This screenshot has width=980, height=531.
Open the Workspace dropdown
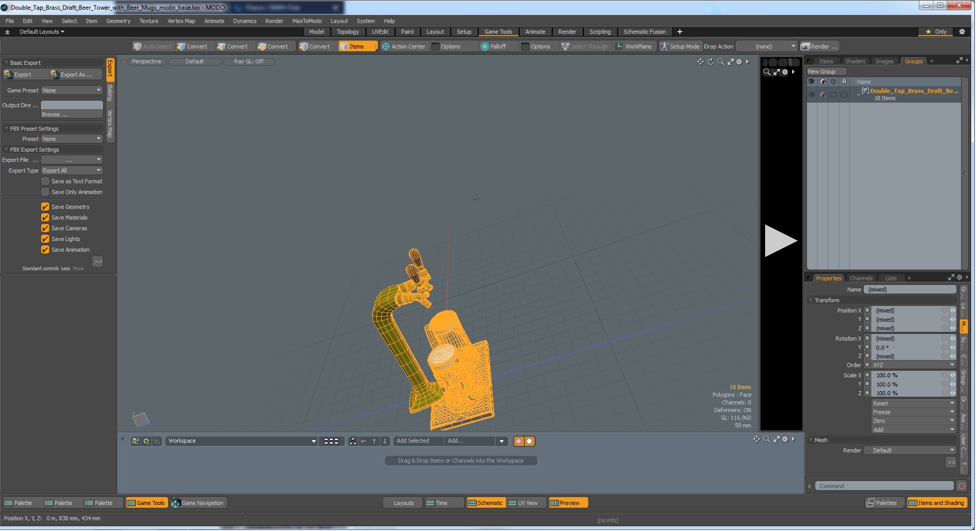[x=241, y=441]
